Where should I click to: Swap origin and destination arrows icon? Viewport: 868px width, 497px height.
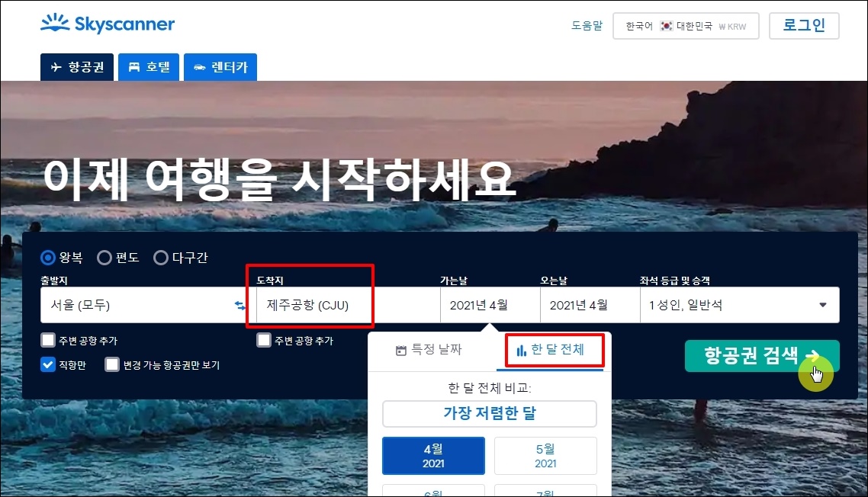click(x=240, y=305)
